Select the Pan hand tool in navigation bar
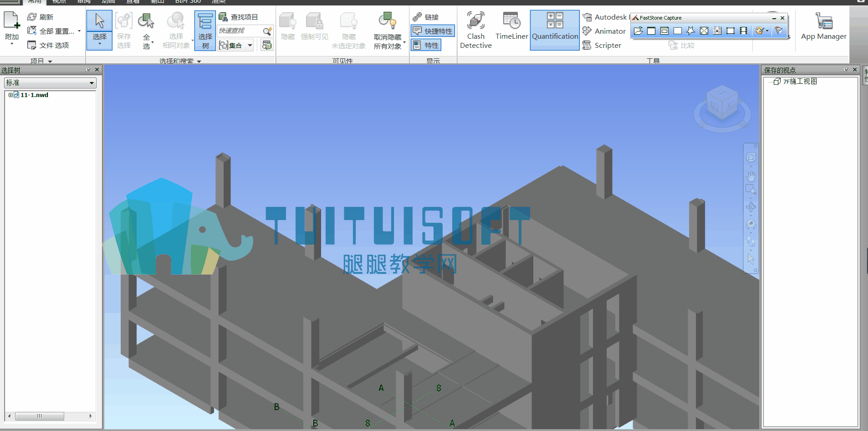Screen dimensions: 868x431 (751, 176)
